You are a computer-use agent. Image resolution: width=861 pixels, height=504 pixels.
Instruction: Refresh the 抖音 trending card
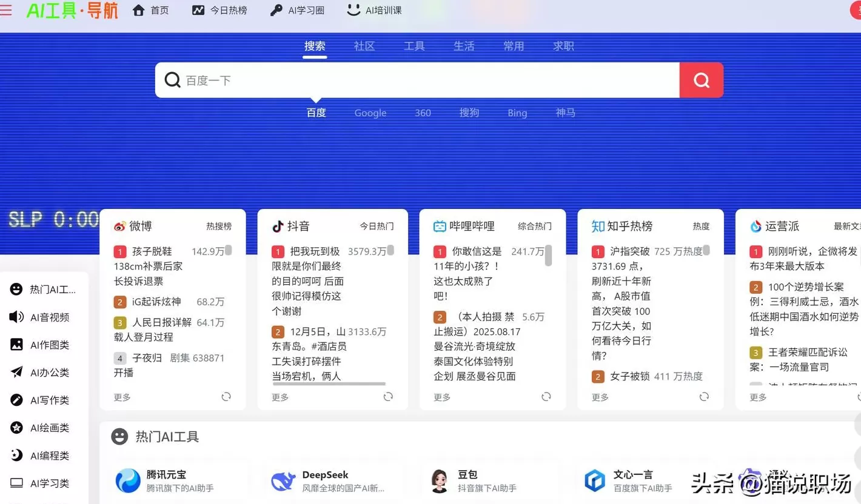[x=388, y=397]
